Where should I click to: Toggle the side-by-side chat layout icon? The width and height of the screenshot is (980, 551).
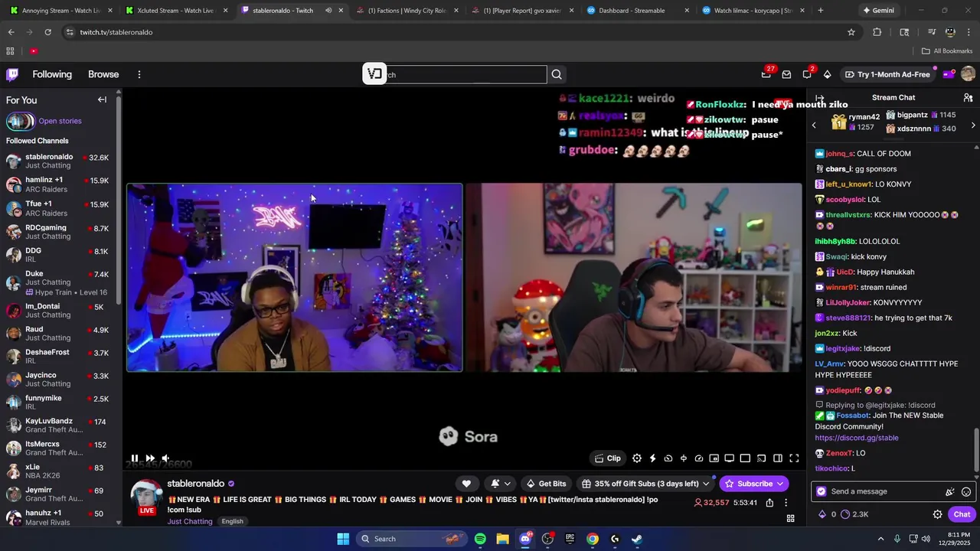point(778,458)
